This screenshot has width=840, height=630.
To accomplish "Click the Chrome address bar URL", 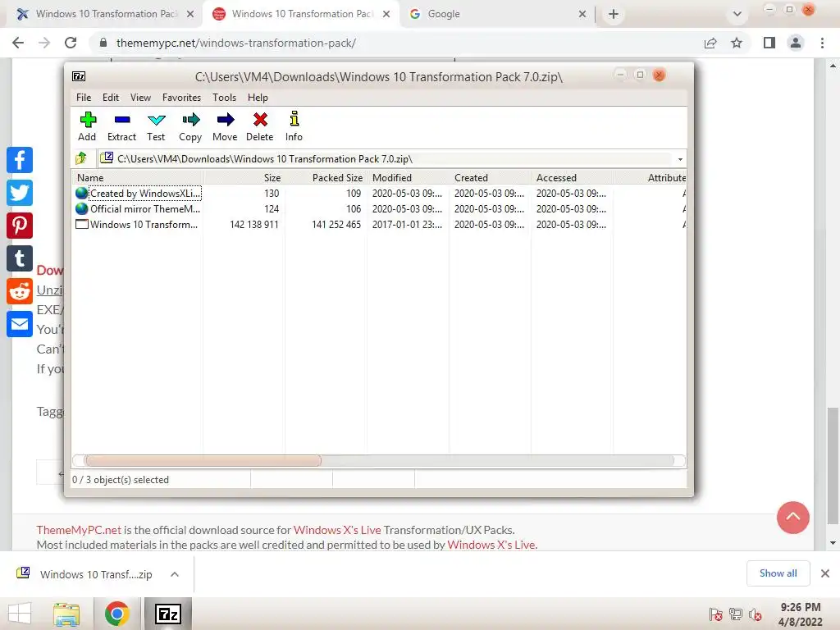I will [x=235, y=43].
